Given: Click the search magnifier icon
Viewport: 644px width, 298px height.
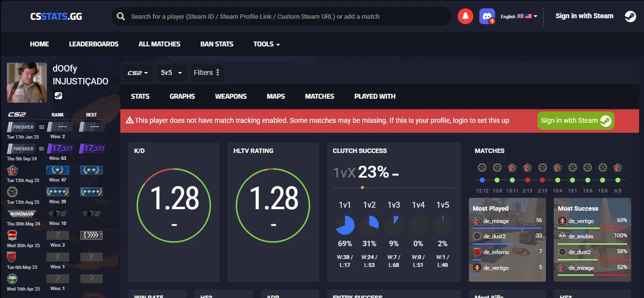Looking at the screenshot, I should 121,17.
